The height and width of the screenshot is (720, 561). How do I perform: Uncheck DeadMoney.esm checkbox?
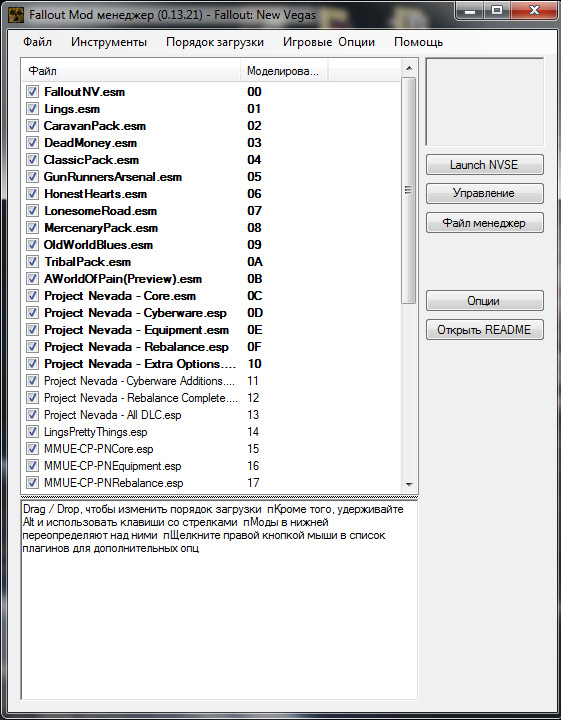[32, 143]
